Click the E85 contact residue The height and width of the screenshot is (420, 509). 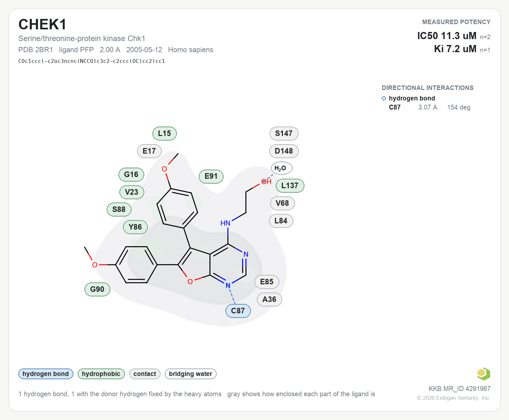tap(267, 282)
